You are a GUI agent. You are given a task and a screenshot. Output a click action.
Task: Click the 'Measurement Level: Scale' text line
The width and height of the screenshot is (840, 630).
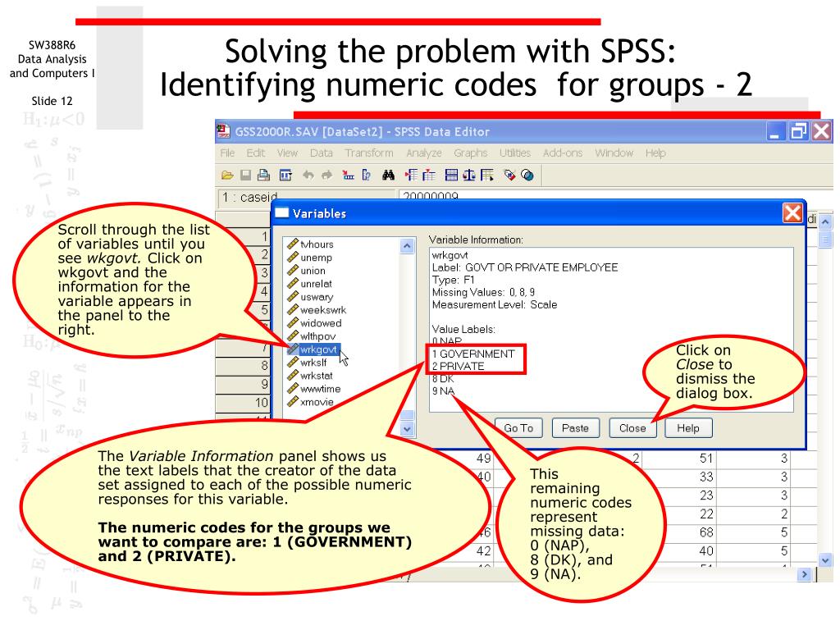tap(495, 305)
